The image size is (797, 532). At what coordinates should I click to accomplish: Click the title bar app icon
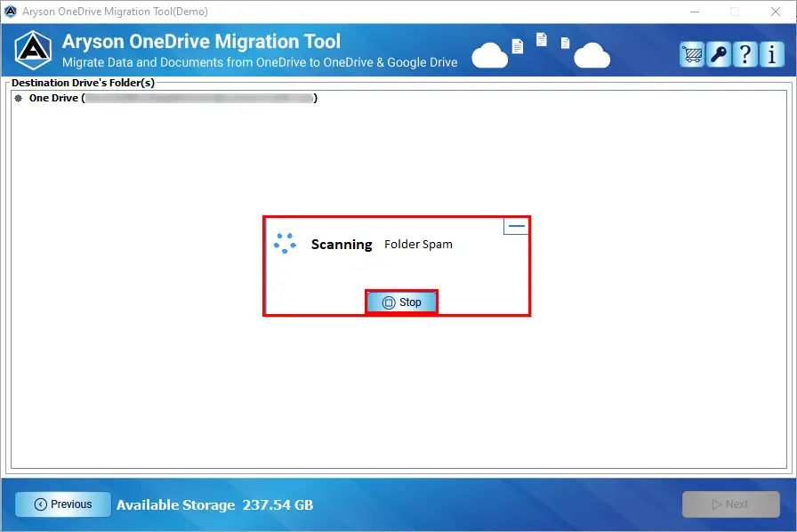coord(10,12)
